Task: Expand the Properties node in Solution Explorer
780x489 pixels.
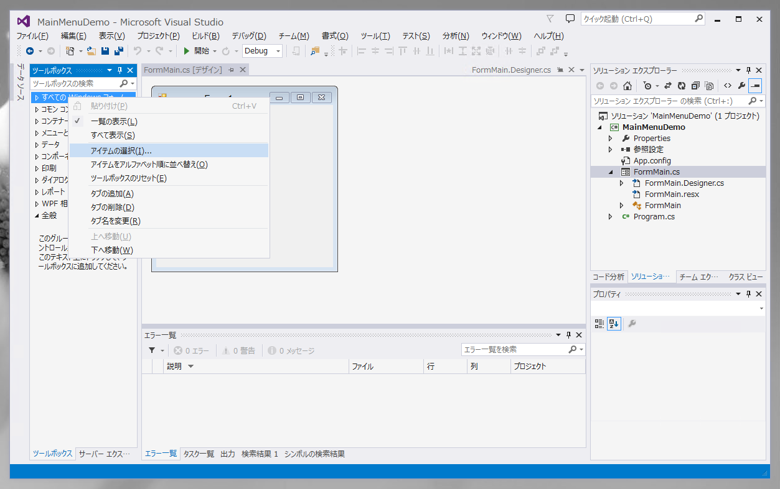Action: [x=610, y=138]
